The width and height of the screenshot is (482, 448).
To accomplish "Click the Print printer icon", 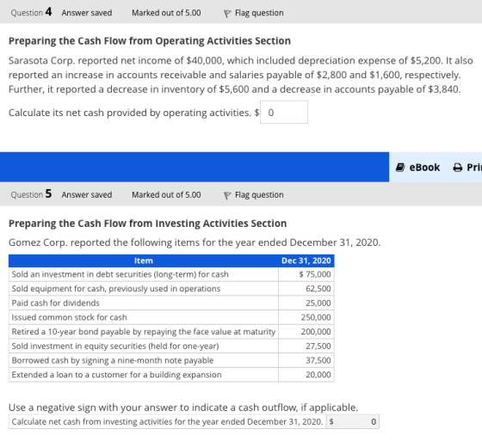I will coord(458,168).
